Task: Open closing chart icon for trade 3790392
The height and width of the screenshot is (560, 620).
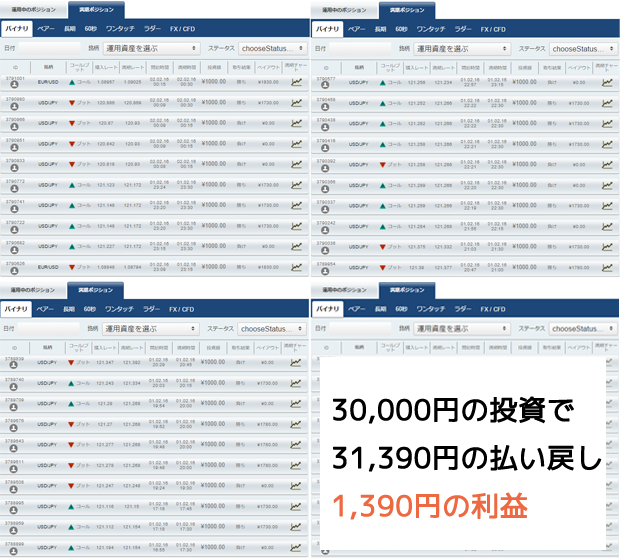Action: [x=607, y=165]
